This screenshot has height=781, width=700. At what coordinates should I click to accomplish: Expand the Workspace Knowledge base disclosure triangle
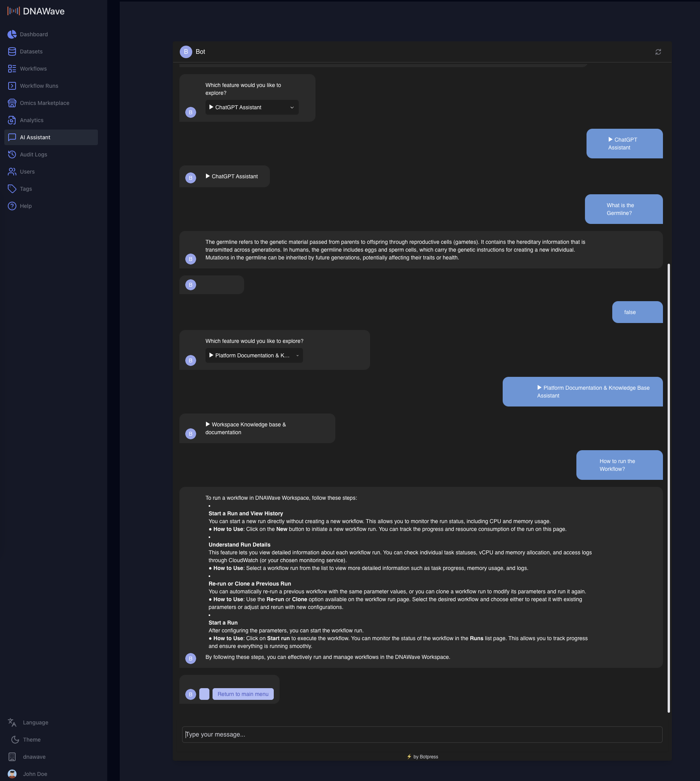click(208, 424)
